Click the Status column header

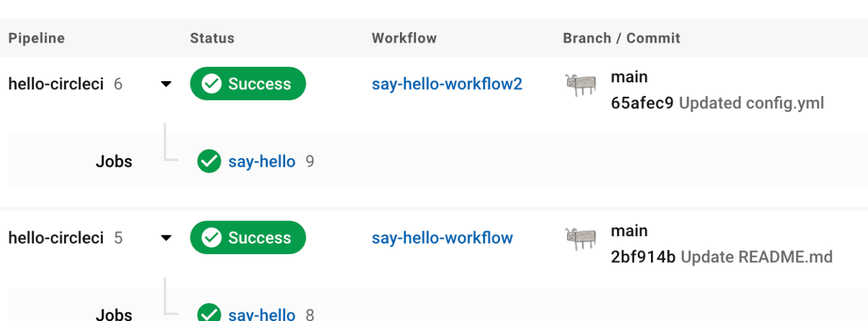click(x=212, y=38)
